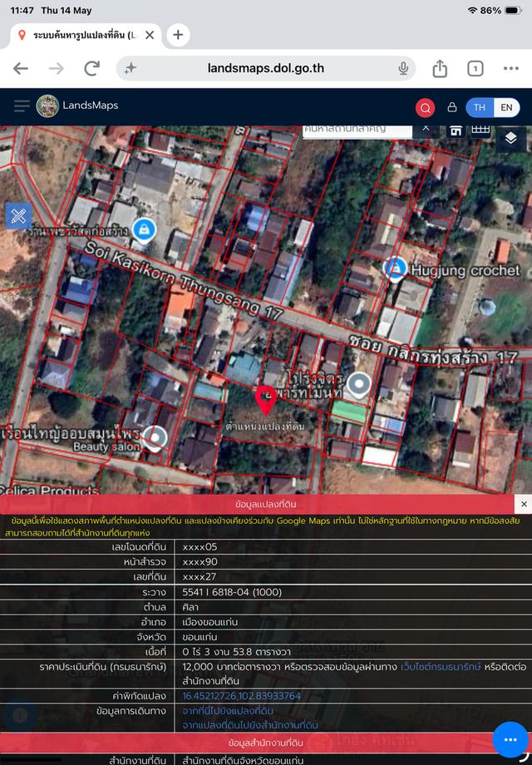Open coordinates link 16.45212726,102.83933764

pyautogui.click(x=241, y=696)
